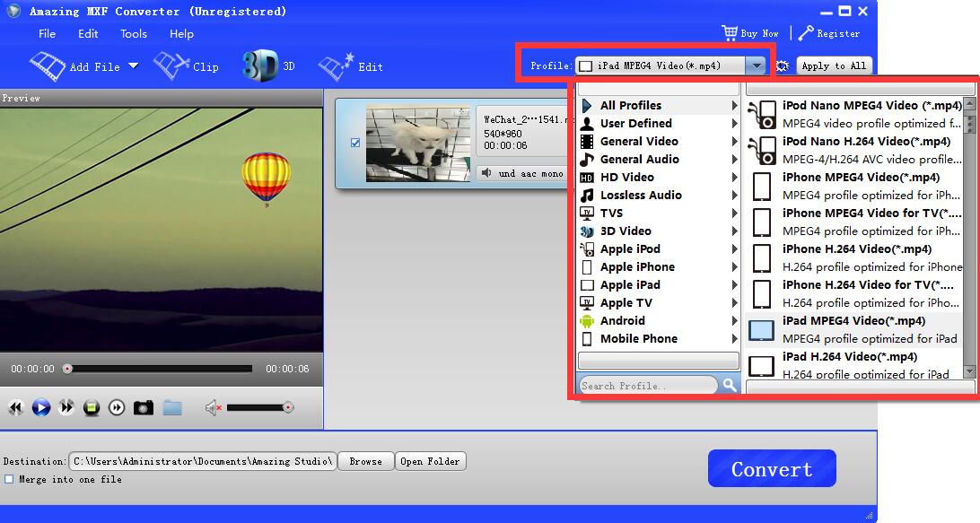Click profile list scroll up arrow
Screen dimensions: 980x523
969,104
